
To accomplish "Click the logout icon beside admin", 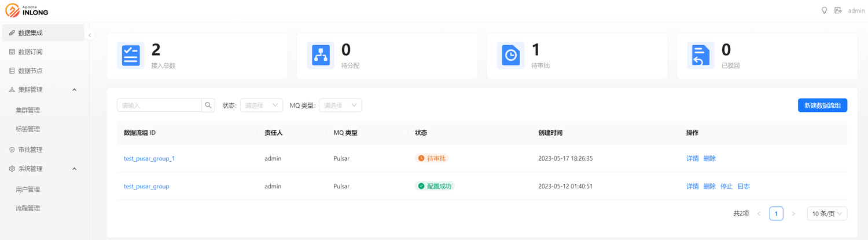I will coord(838,10).
